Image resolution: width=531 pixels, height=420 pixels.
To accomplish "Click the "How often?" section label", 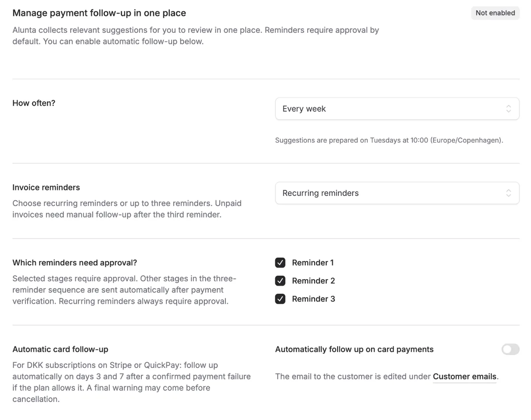I will click(34, 103).
